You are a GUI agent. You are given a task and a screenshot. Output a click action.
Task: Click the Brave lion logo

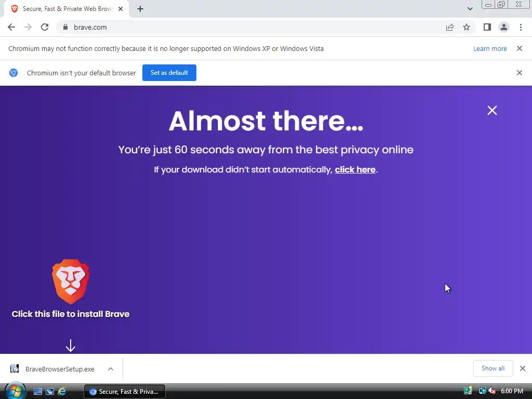pos(71,282)
